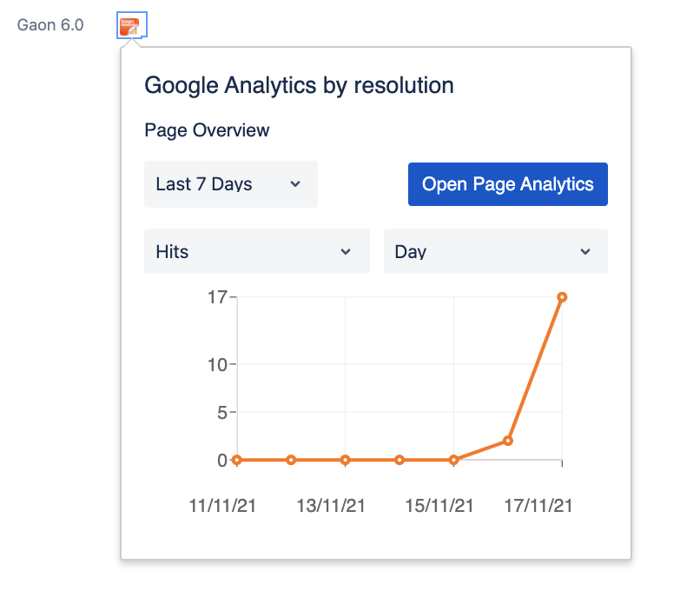Expand the Hits metric dropdown
Screen dimensions: 700x591
[257, 251]
